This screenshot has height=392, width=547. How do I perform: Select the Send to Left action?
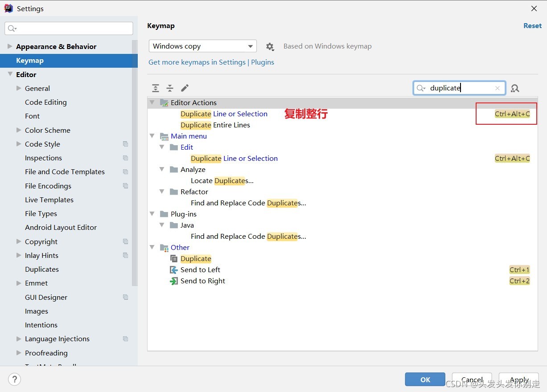tap(200, 269)
